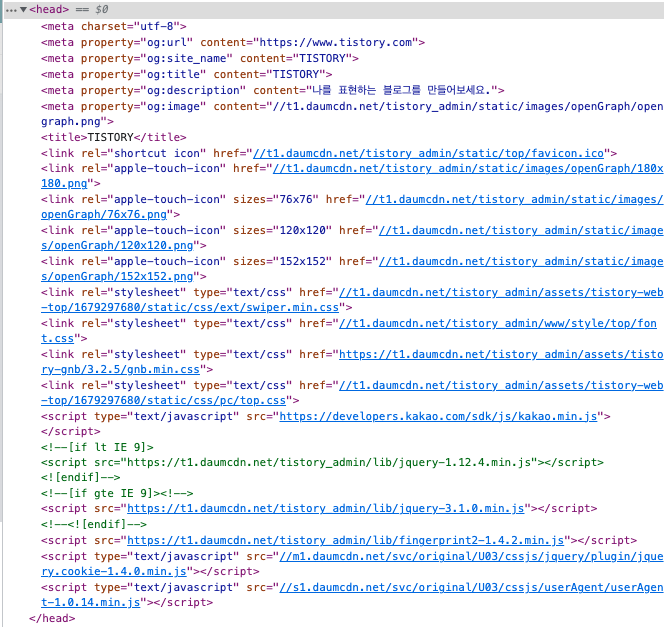The image size is (664, 627).
Task: Open the favicon.ico link
Action: pyautogui.click(x=428, y=153)
